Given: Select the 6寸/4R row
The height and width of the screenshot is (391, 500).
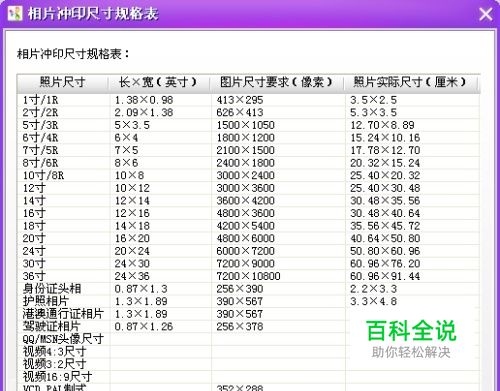Looking at the screenshot, I should click(248, 137).
